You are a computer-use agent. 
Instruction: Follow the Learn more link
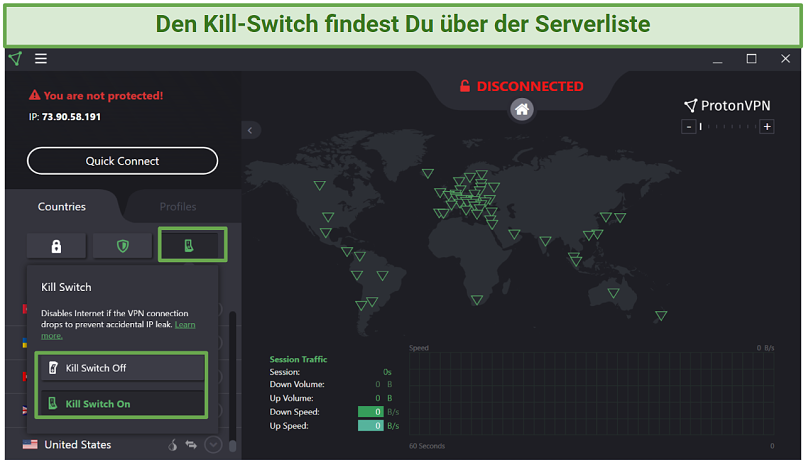coord(185,325)
